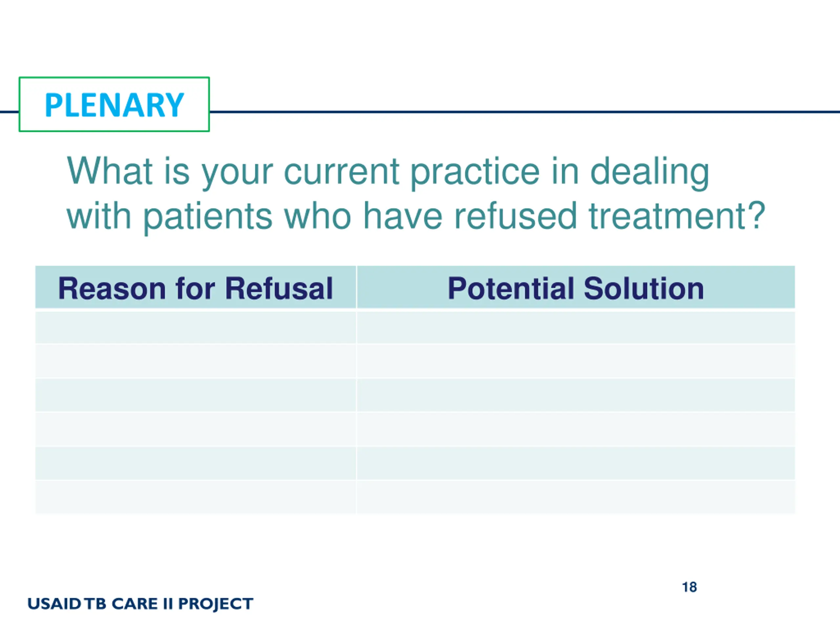
Task: Click USAID TB CARE II PROJECT footer
Action: (x=140, y=604)
